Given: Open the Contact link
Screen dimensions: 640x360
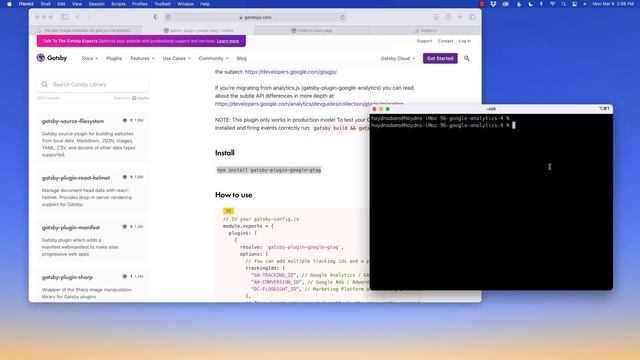Looking at the screenshot, I should tap(445, 41).
